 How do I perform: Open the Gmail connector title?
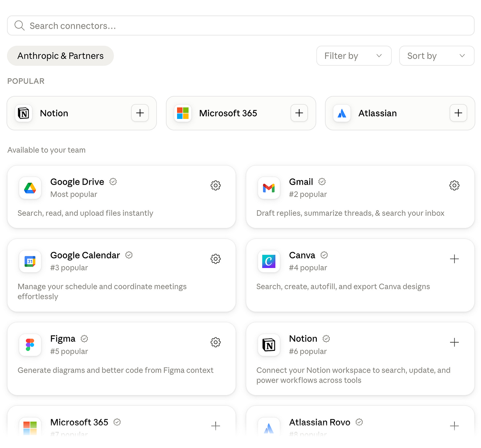coord(301,182)
